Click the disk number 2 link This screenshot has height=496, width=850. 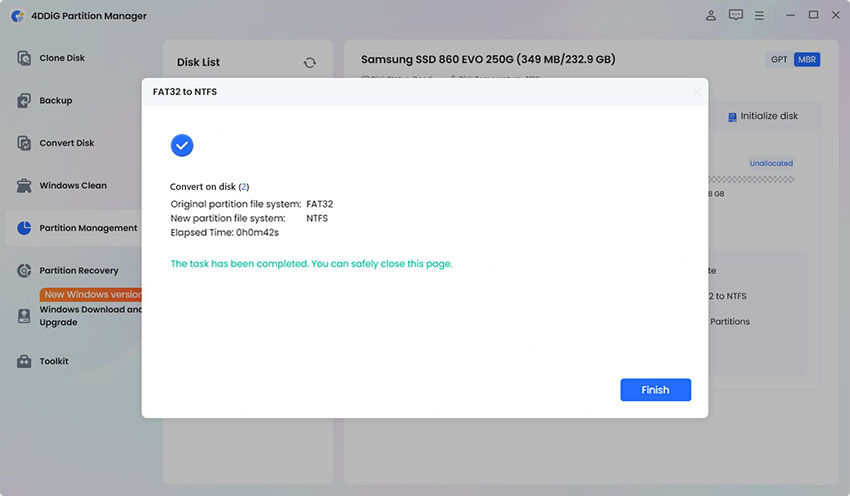244,186
